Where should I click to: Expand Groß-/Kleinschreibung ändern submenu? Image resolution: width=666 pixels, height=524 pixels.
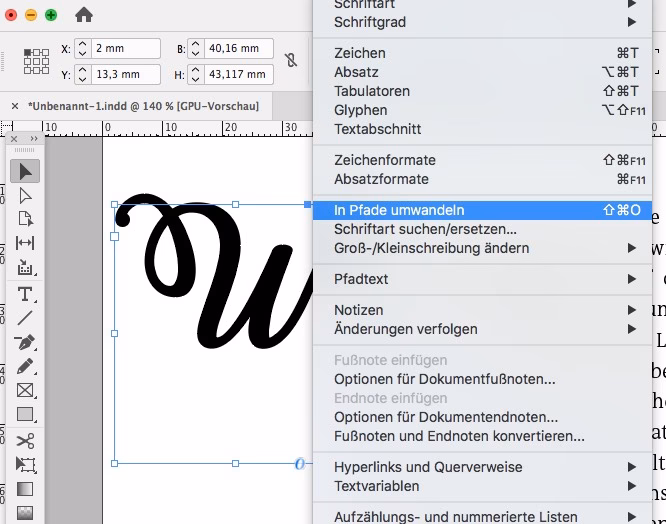point(483,248)
